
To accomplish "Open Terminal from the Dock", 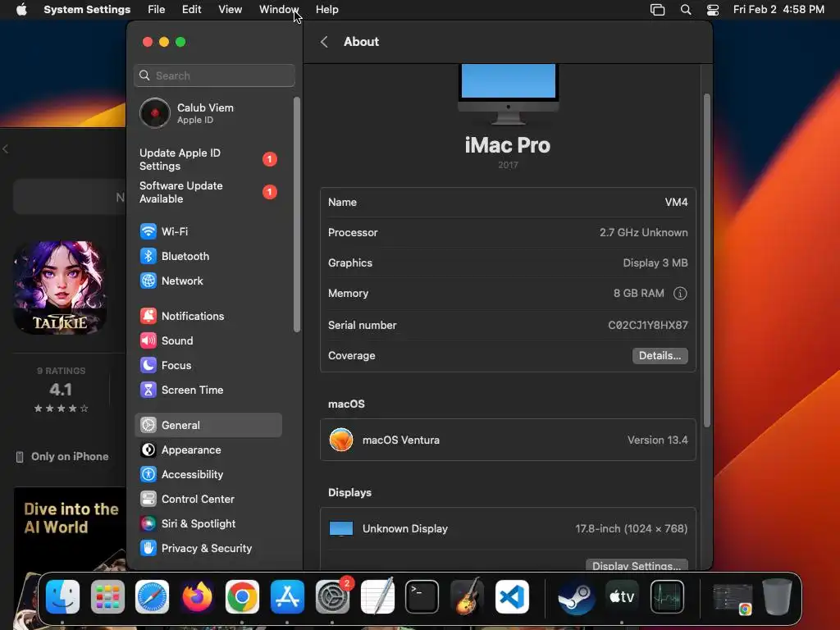I will (x=422, y=597).
